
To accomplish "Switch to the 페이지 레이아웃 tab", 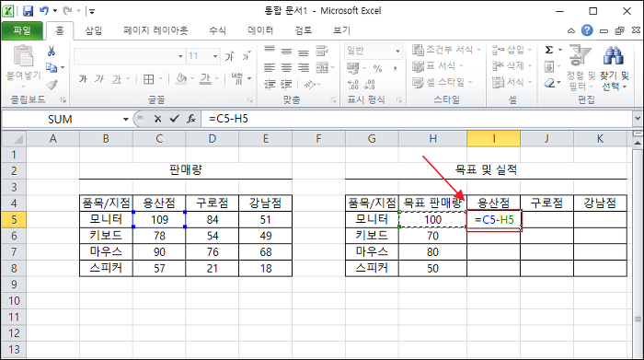I will point(155,30).
